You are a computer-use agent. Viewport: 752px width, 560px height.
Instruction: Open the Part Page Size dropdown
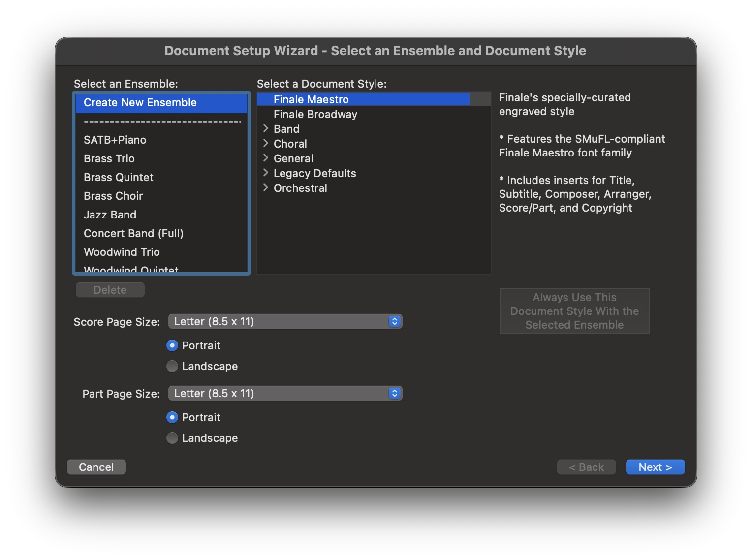(x=285, y=394)
